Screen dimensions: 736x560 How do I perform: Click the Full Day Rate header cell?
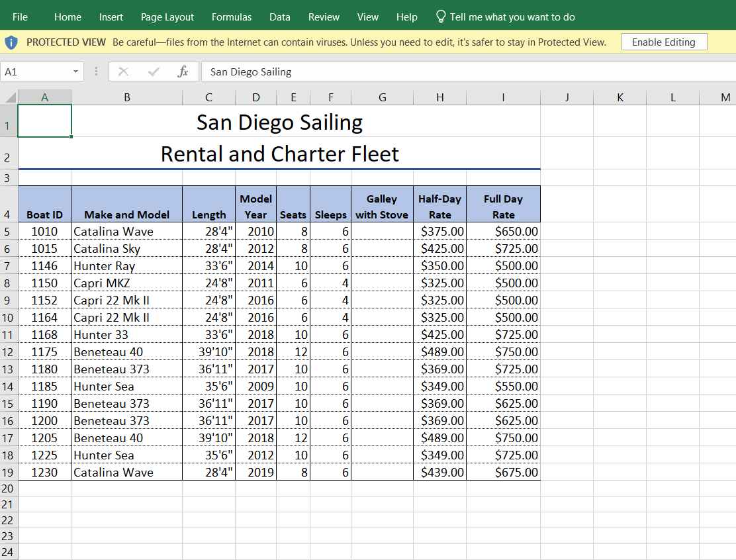[503, 204]
